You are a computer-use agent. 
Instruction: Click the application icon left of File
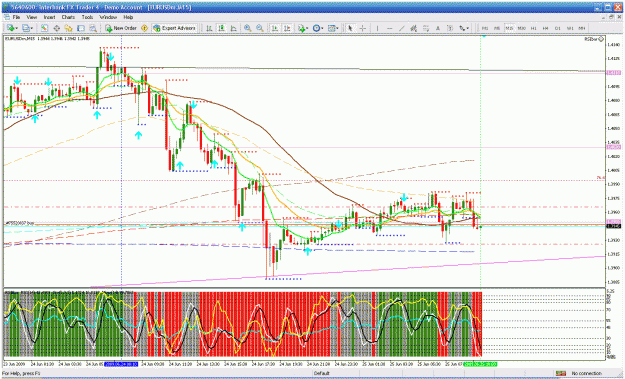(6, 18)
